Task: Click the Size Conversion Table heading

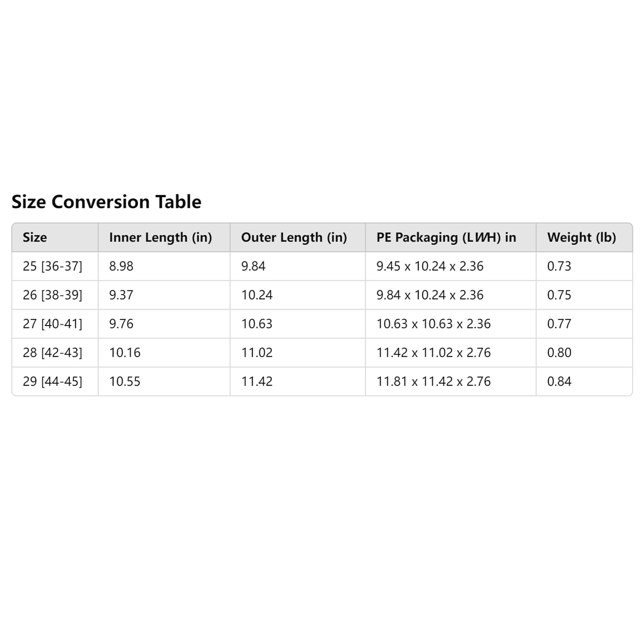Action: pos(106,202)
